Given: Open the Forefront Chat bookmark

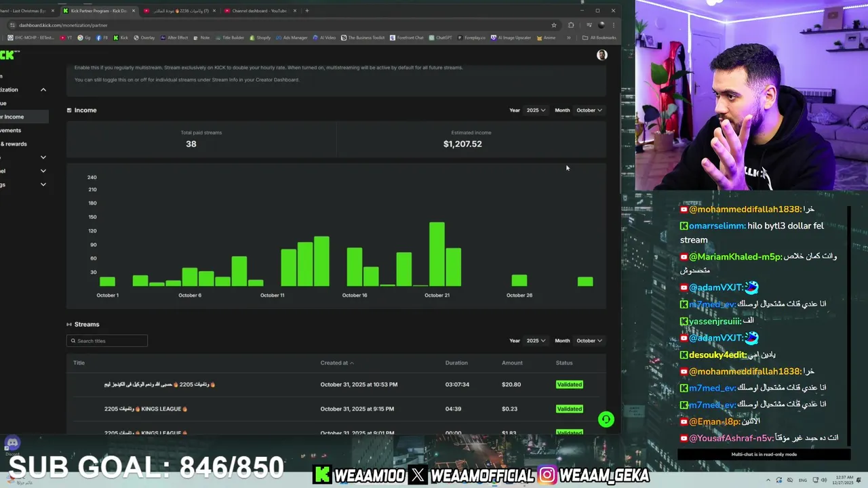Looking at the screenshot, I should pos(407,38).
